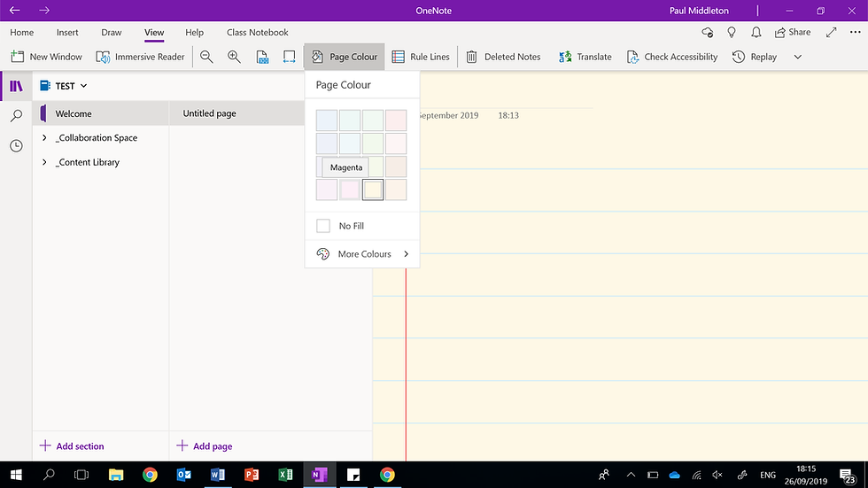The image size is (868, 488).
Task: Select the View tab
Action: coord(154,32)
